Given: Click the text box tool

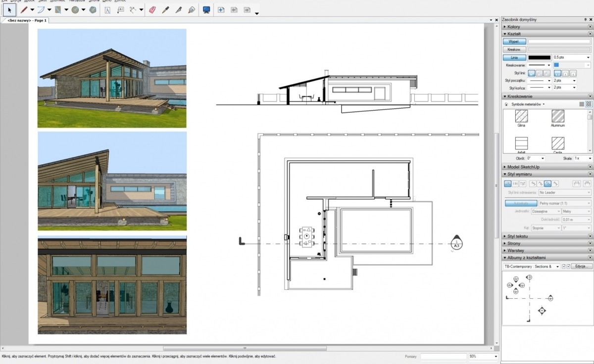Looking at the screenshot, I should click(107, 10).
